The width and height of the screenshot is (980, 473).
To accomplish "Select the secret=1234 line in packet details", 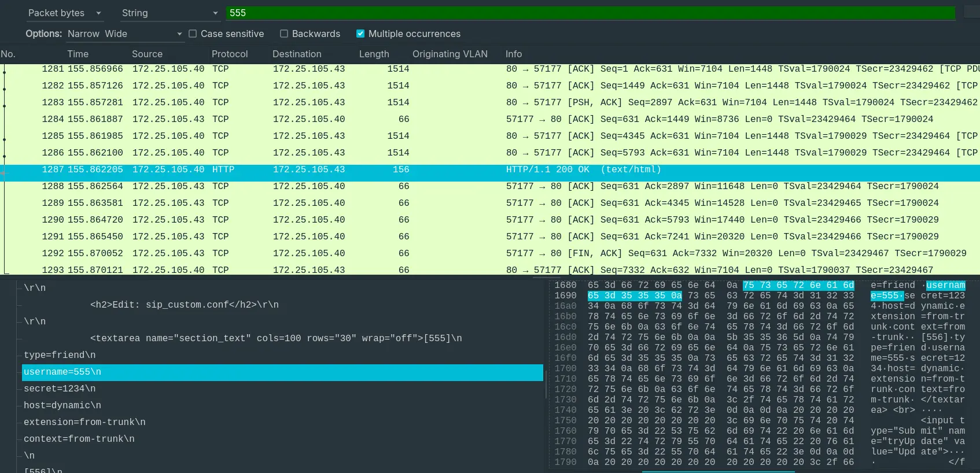I will (x=60, y=389).
